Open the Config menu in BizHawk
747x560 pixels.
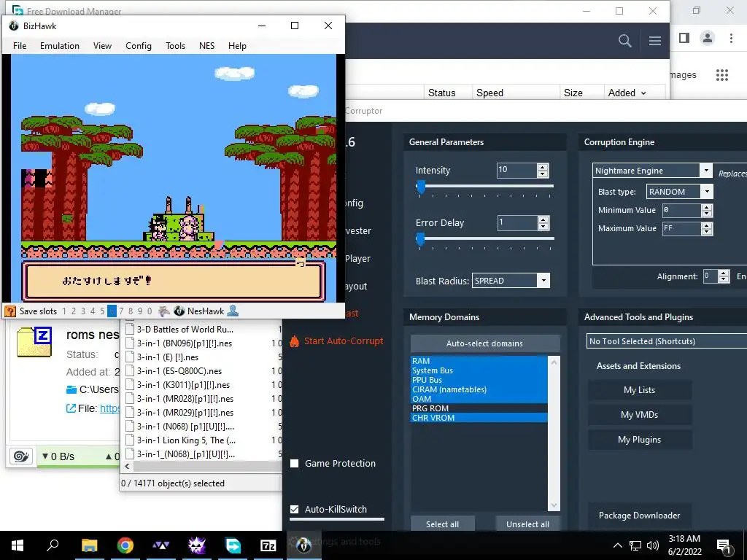pyautogui.click(x=139, y=46)
